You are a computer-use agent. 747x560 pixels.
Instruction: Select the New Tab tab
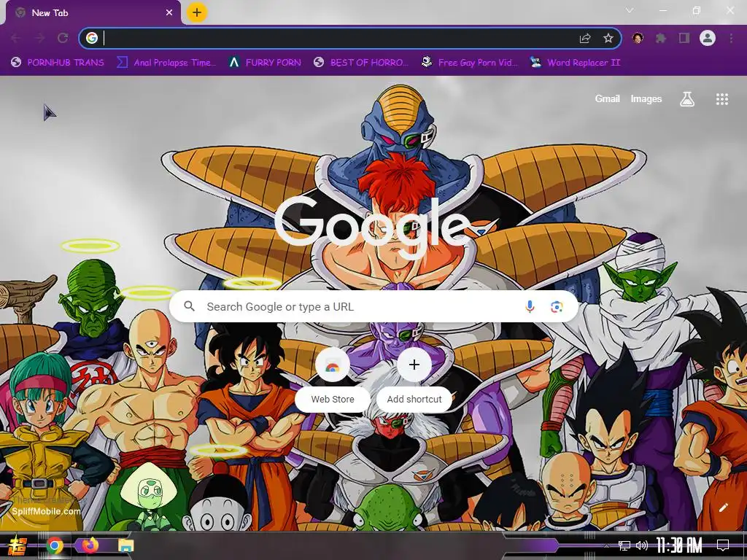(93, 13)
